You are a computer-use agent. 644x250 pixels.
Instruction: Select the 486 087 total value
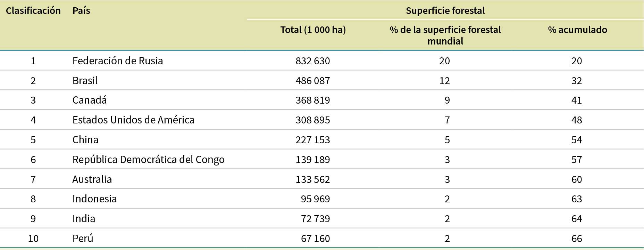[x=312, y=81]
